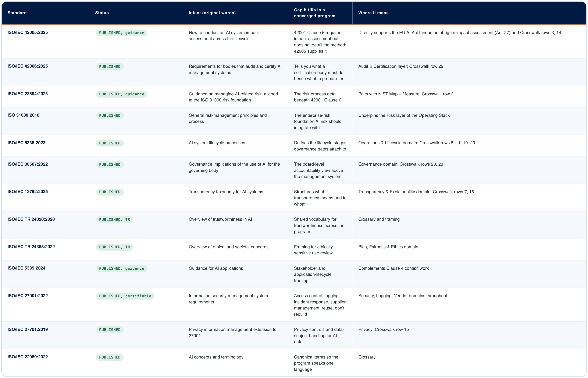588x378 pixels.
Task: Select 'Defines the lifecycle stages governance gates' text
Action: tap(320, 146)
